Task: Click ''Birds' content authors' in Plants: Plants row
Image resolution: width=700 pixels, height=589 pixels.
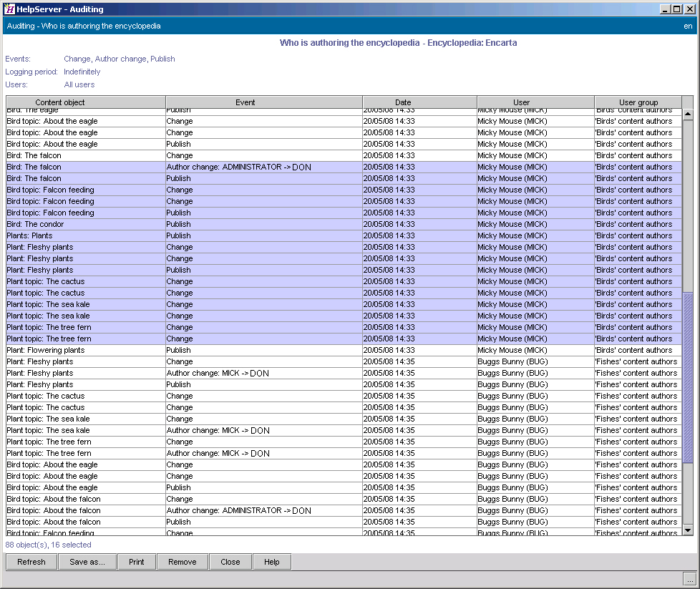Action: [x=633, y=235]
